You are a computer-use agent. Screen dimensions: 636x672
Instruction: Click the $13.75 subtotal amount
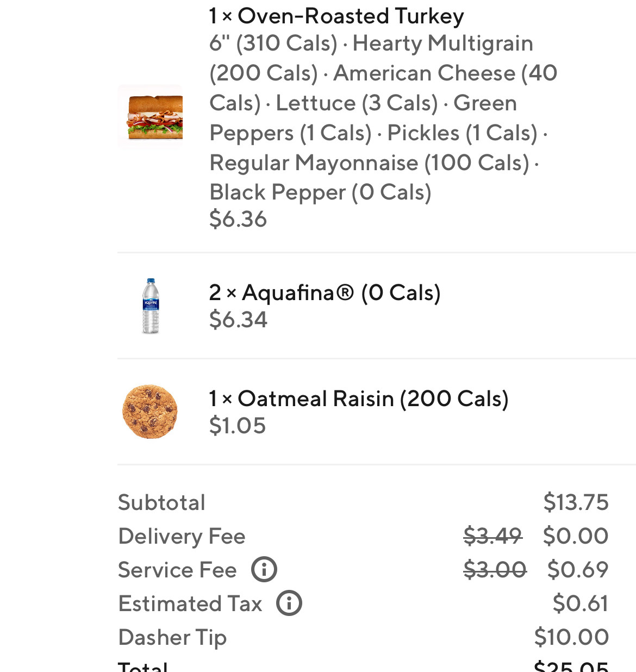pos(576,502)
